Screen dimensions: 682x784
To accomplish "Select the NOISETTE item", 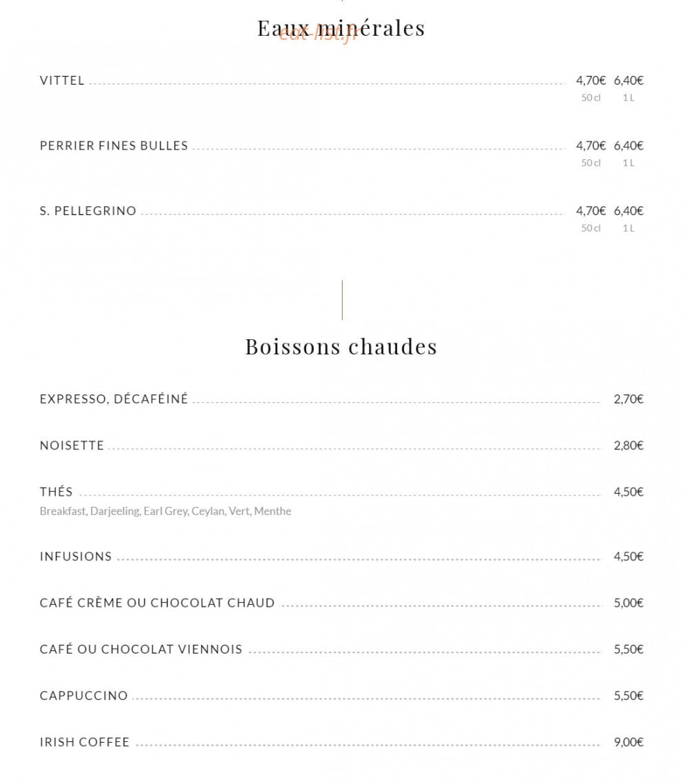I will click(x=72, y=445).
